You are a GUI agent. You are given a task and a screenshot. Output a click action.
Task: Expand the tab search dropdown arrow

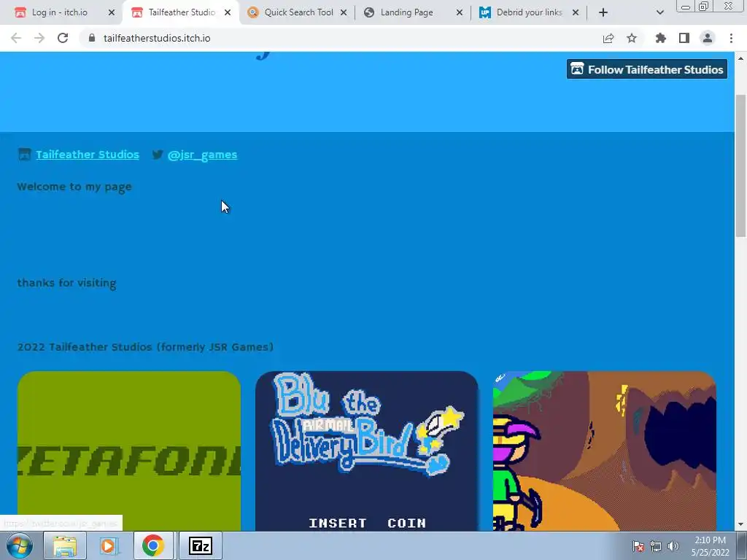659,12
